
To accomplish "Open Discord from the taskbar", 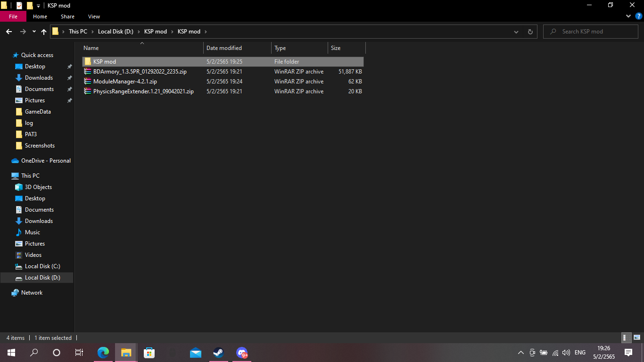I will click(x=242, y=353).
